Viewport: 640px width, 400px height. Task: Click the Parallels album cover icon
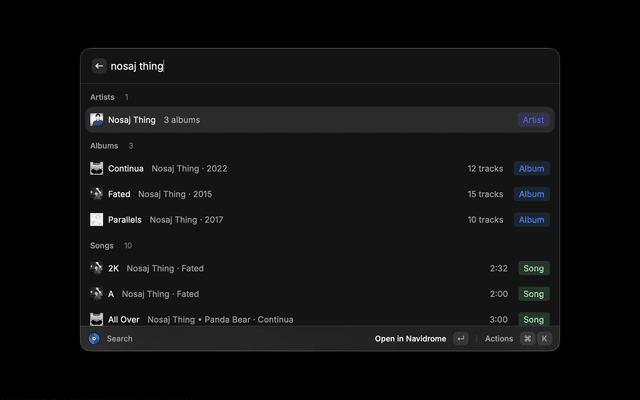click(x=97, y=219)
